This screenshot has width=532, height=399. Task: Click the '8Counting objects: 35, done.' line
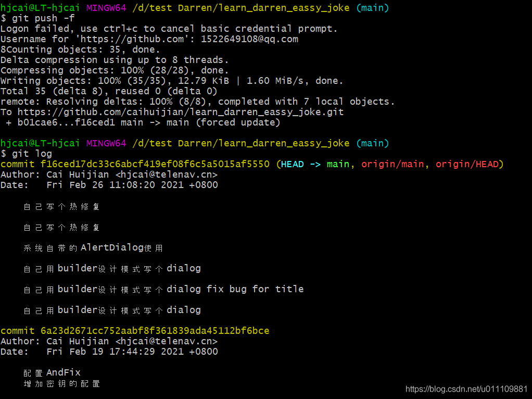coord(80,49)
